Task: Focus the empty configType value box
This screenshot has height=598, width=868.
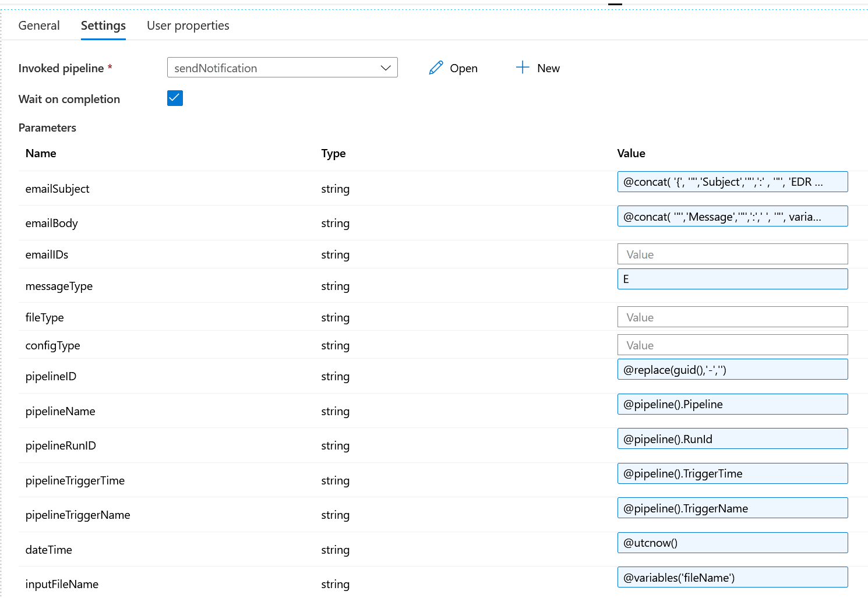Action: click(732, 345)
